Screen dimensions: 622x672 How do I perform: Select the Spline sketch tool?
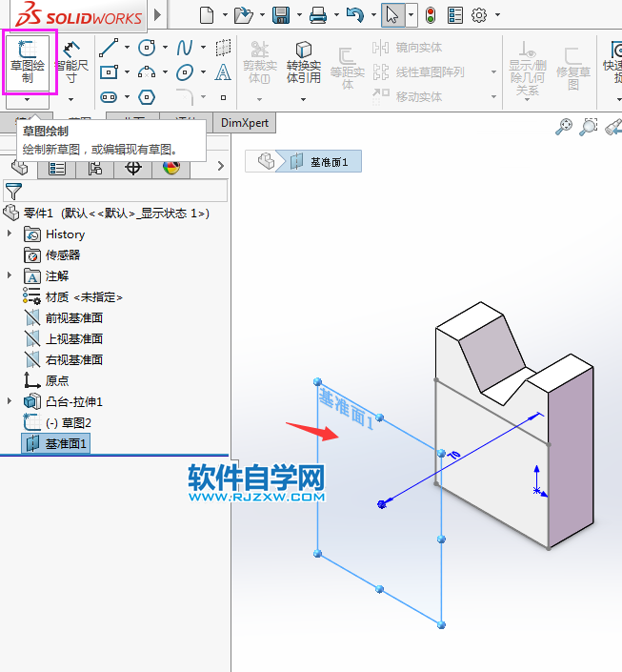(185, 48)
